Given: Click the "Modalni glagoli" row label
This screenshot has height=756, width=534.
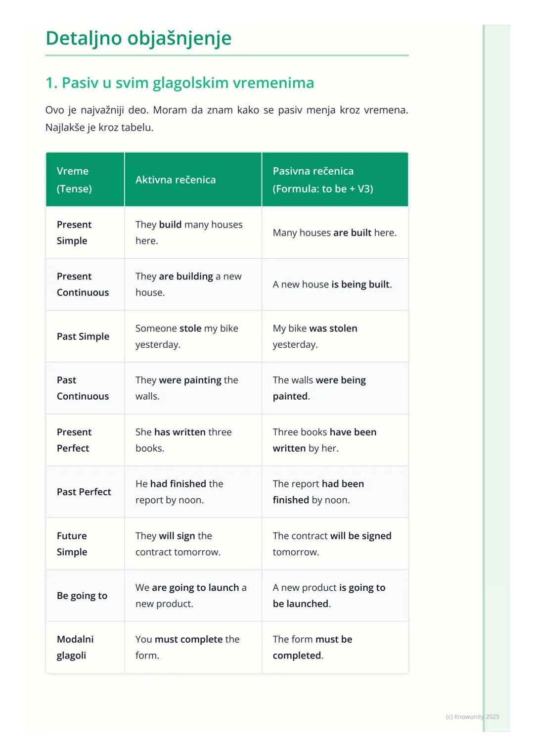Looking at the screenshot, I should 75,647.
